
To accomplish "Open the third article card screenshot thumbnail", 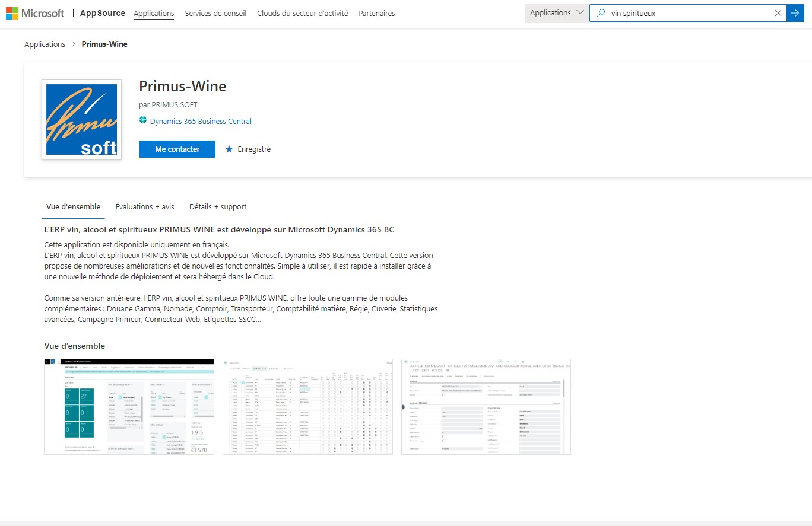I will (486, 407).
